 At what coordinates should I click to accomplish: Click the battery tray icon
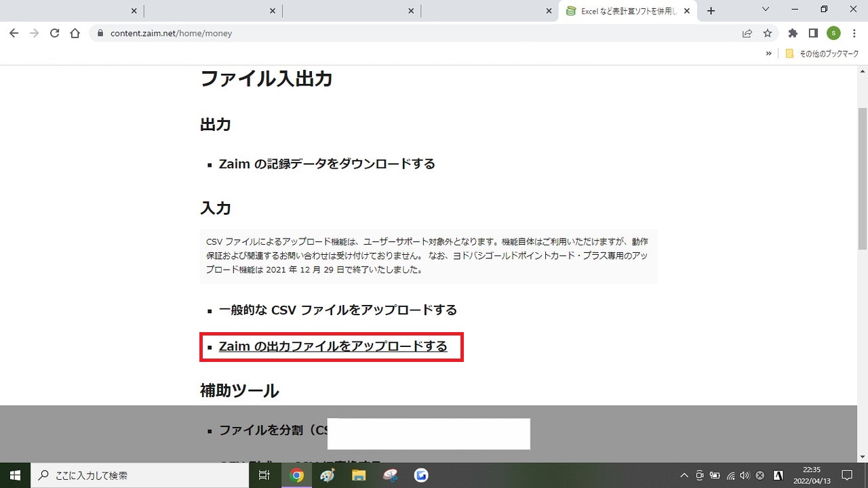point(715,475)
